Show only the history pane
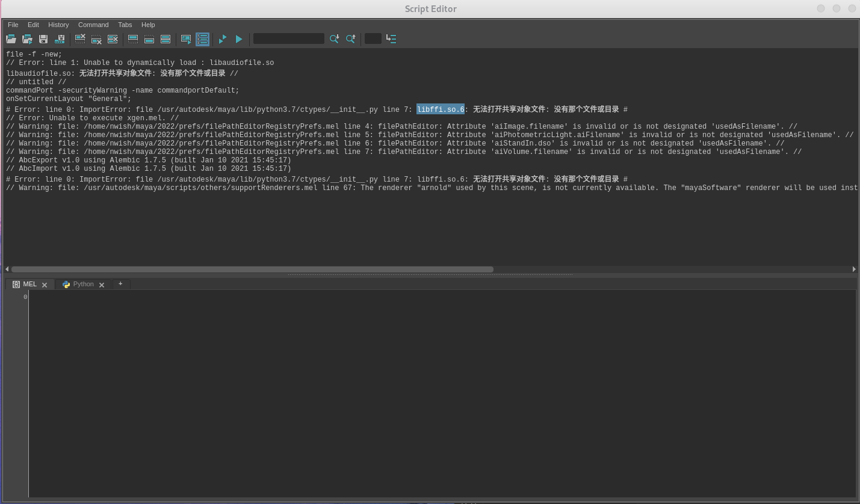 tap(133, 39)
